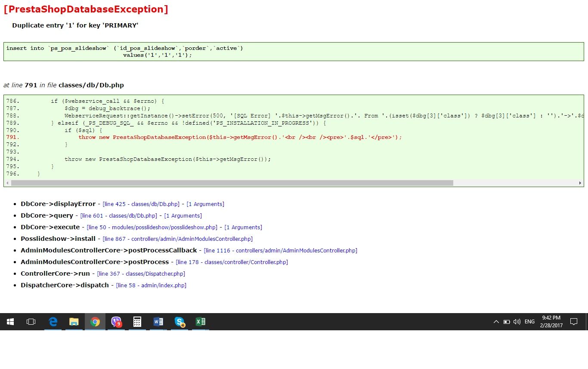Viewport: 588px width, 369px height.
Task: Click the "ControllerCore->run" stack trace entry
Action: (56, 274)
